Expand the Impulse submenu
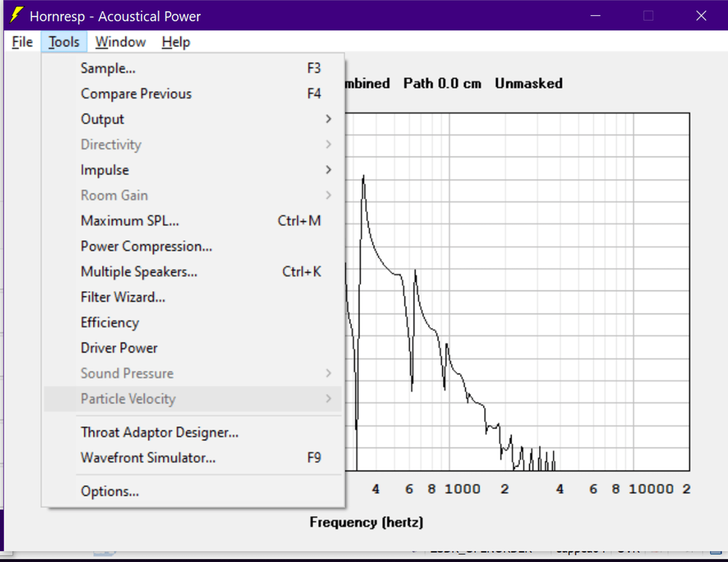Viewport: 728px width, 562px height. click(193, 170)
